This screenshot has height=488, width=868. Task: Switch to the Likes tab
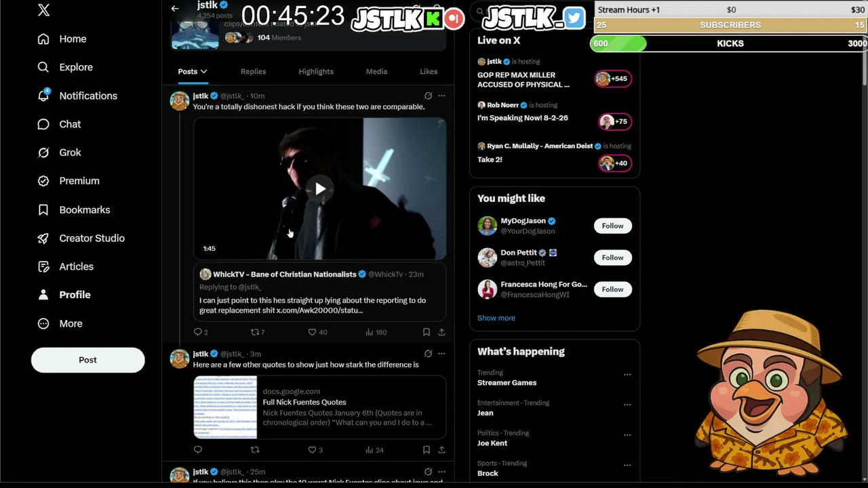[x=429, y=71]
